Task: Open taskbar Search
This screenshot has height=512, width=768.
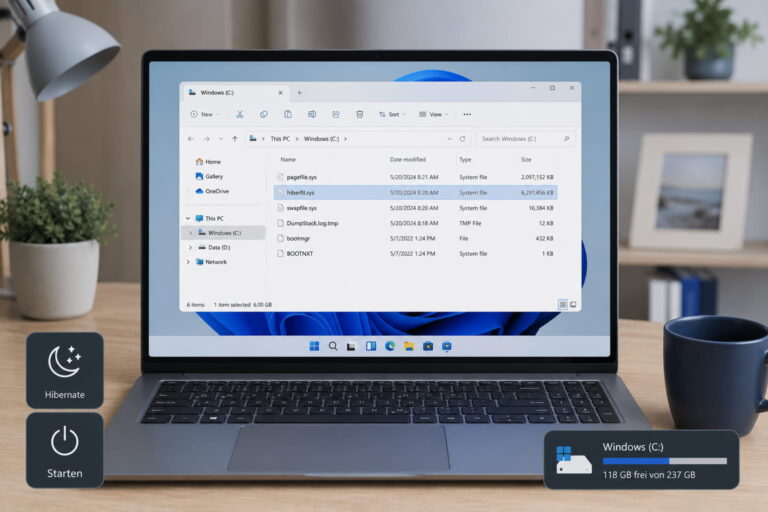Action: pos(333,346)
